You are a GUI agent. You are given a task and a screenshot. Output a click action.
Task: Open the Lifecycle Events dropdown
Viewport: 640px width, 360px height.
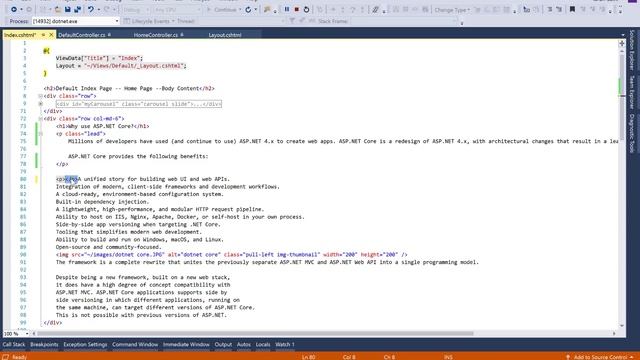173,21
